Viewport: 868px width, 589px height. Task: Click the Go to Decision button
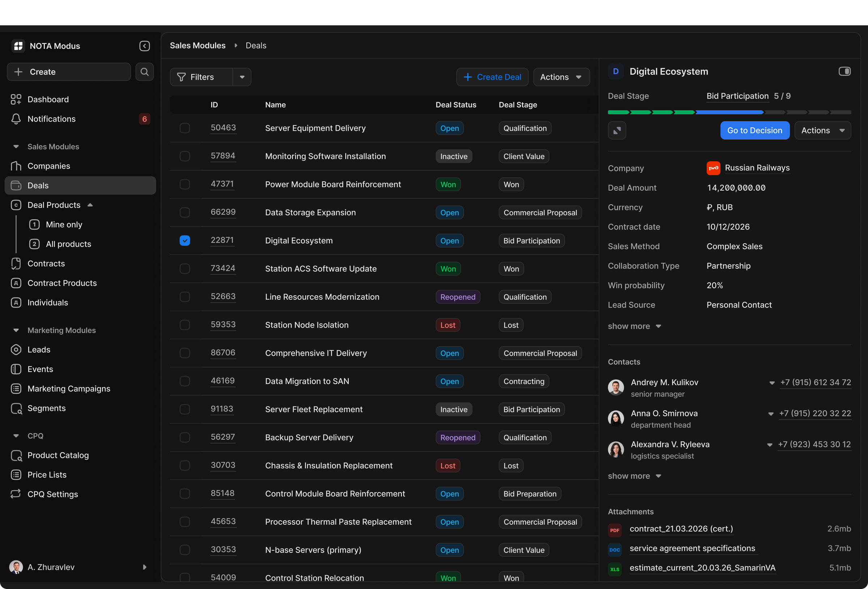pos(754,131)
